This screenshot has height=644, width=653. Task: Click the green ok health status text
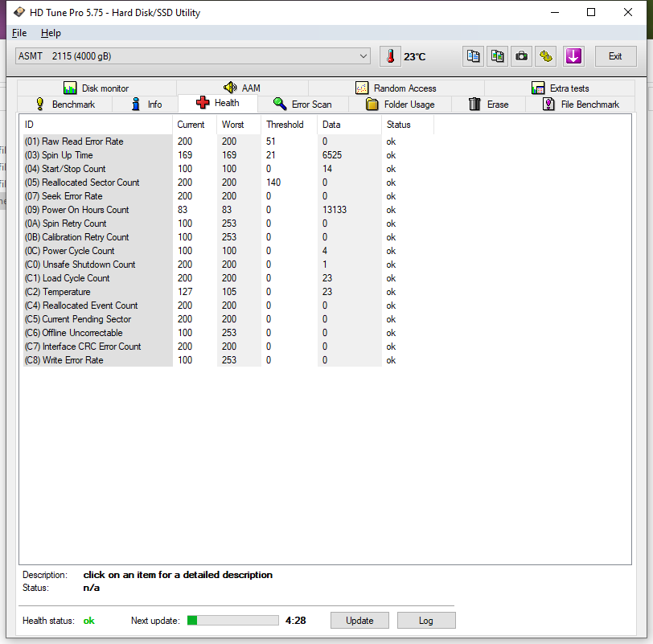pos(88,621)
